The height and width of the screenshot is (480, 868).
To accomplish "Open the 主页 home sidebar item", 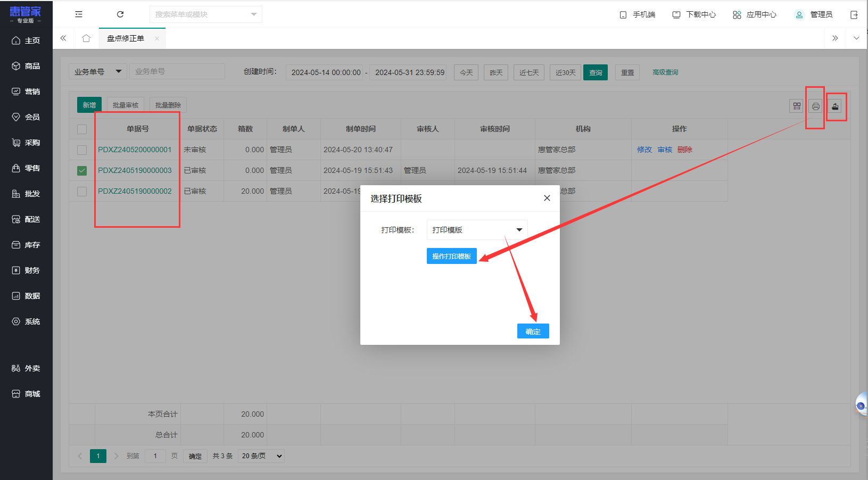I will pos(26,40).
